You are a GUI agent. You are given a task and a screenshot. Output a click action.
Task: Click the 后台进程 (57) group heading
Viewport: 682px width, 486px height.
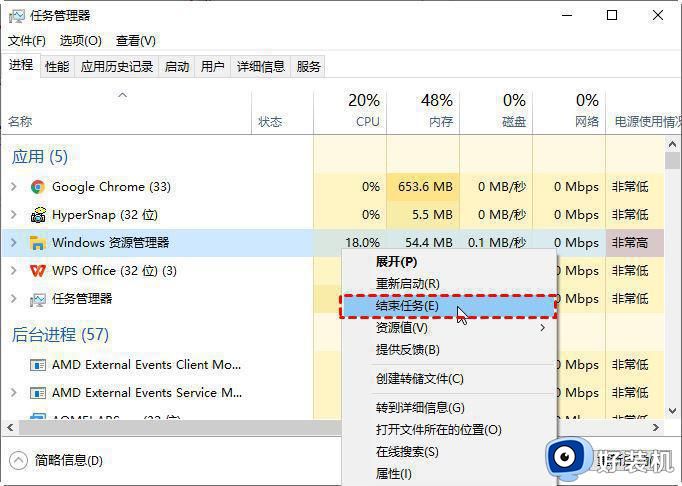60,335
